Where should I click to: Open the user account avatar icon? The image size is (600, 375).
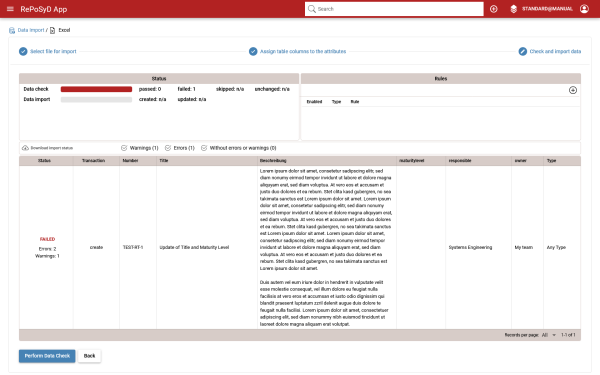[x=584, y=9]
